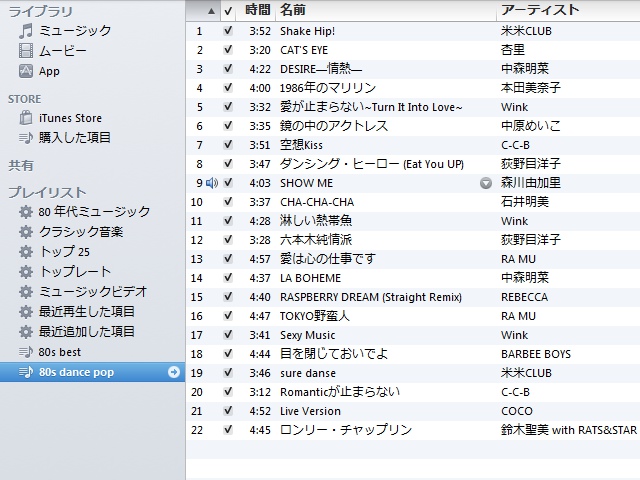Select the song 六本木純情派
The height and width of the screenshot is (480, 640).
point(316,240)
